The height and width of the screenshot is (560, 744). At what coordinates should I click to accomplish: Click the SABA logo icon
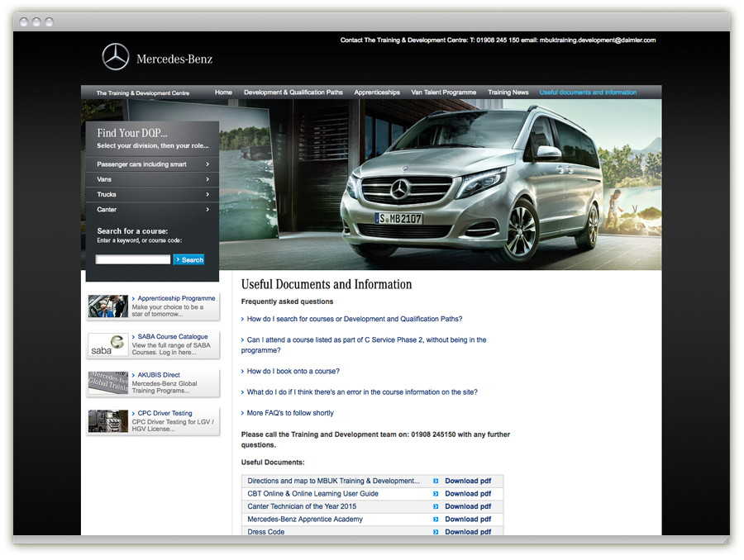point(108,345)
